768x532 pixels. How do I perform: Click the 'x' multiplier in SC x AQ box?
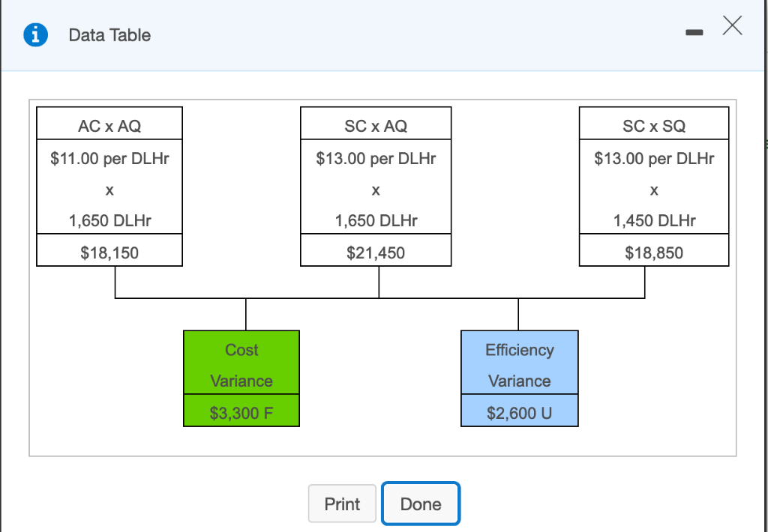376,190
